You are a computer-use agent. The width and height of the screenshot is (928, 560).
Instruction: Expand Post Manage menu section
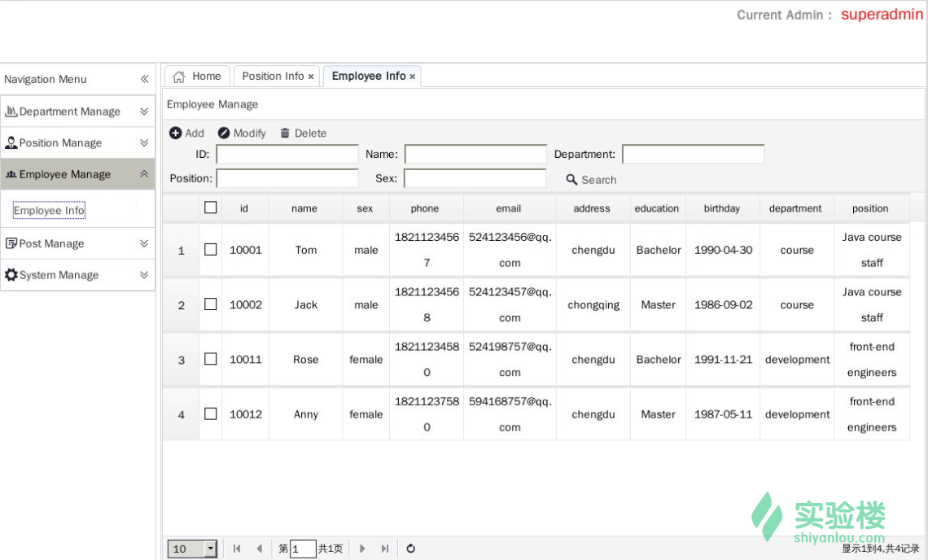(x=144, y=243)
